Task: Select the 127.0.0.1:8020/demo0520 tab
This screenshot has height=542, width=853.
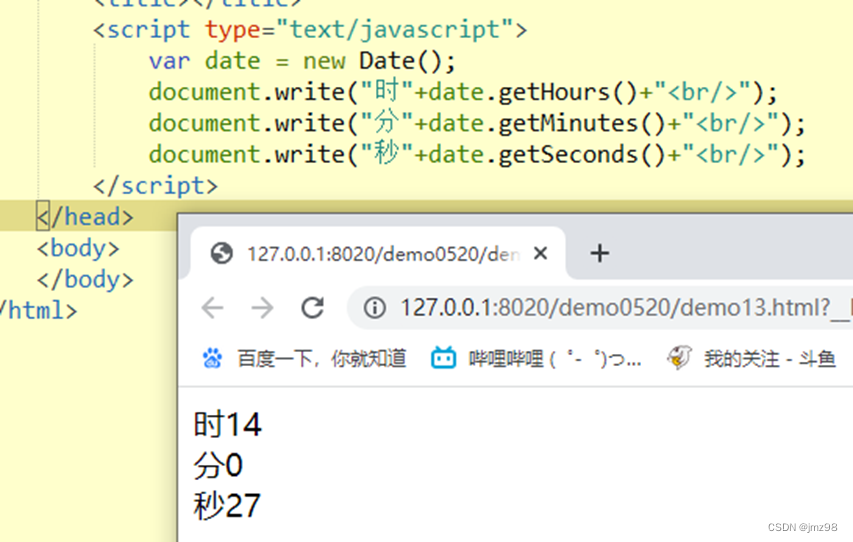Action: point(378,254)
